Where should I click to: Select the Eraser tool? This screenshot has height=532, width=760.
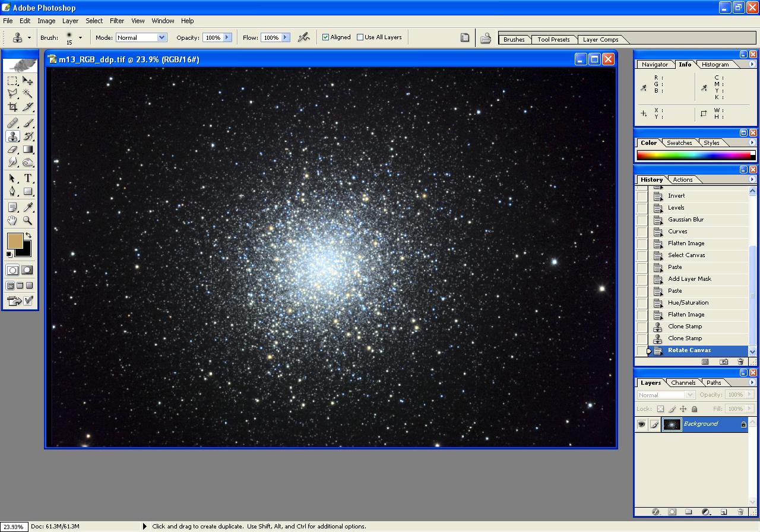(x=12, y=150)
